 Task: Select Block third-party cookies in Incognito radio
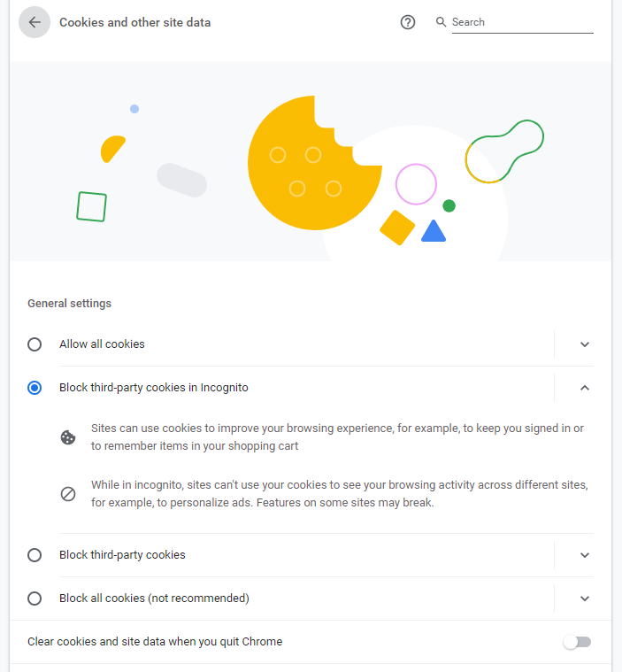35,388
